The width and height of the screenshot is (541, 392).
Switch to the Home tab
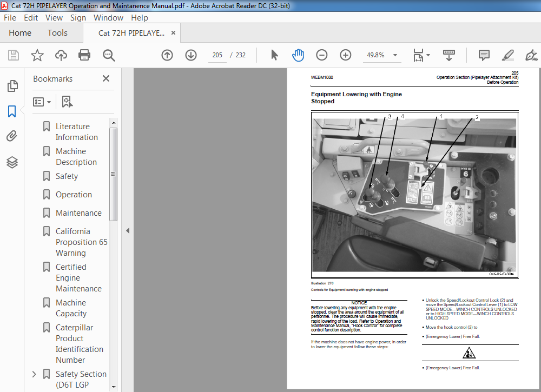pos(20,33)
